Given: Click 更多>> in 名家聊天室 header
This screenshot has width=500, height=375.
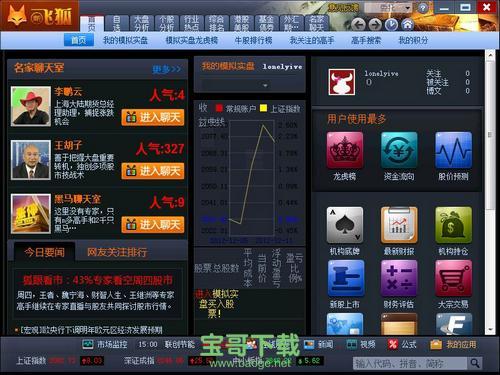Looking at the screenshot, I should (167, 69).
